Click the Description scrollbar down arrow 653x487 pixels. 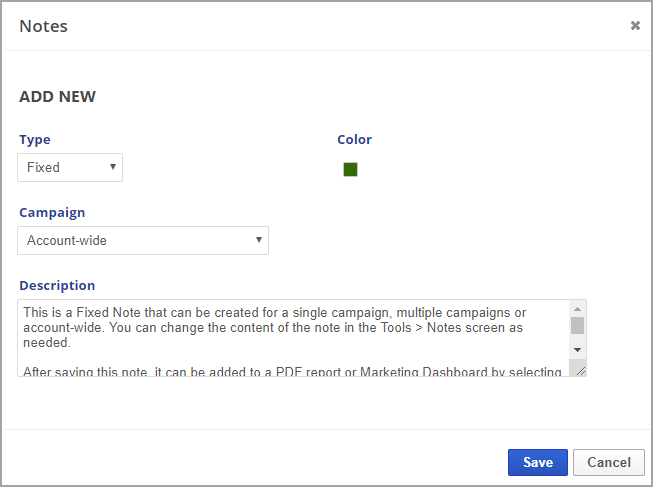(x=577, y=348)
